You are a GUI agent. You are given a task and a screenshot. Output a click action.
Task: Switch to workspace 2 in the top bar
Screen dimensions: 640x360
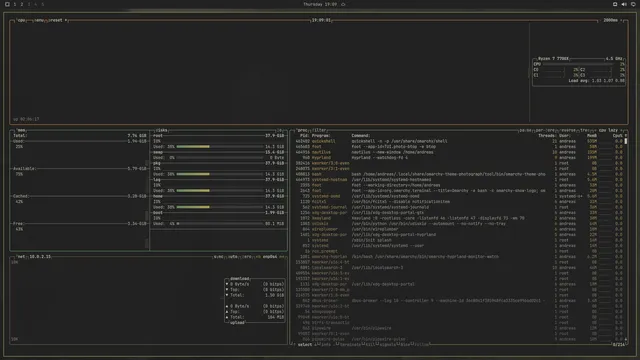point(22,4)
